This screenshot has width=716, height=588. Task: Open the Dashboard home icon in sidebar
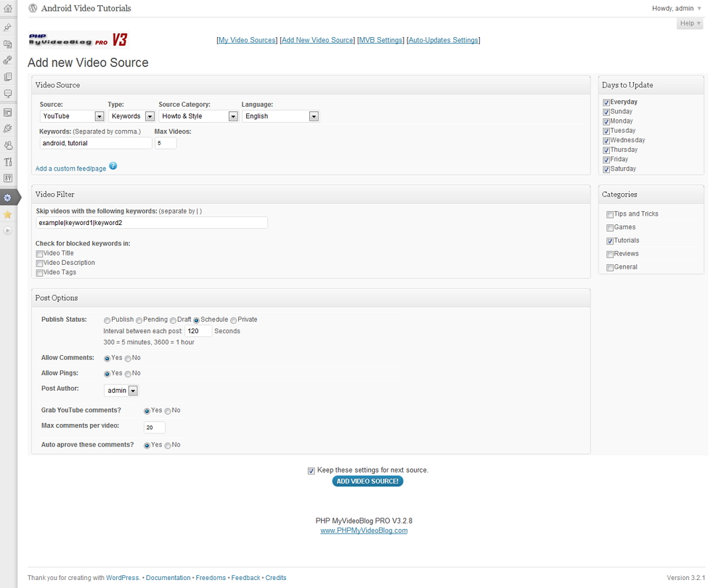point(8,9)
